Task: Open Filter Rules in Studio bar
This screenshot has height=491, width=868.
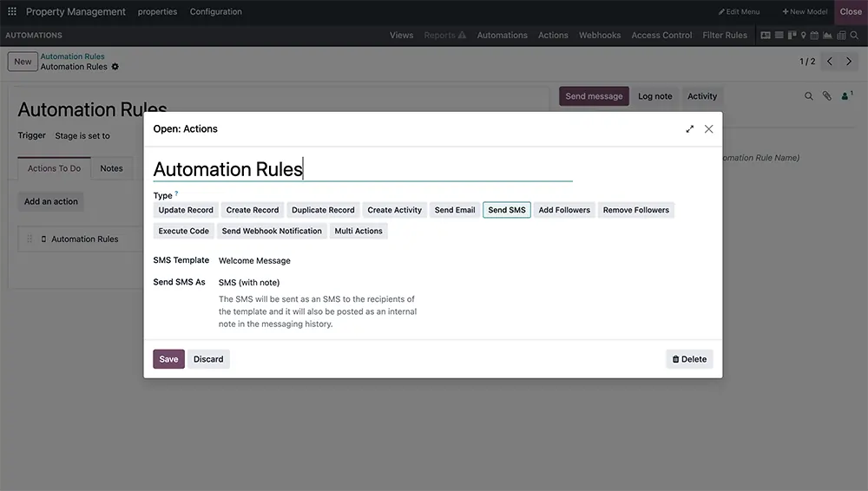Action: click(x=725, y=35)
